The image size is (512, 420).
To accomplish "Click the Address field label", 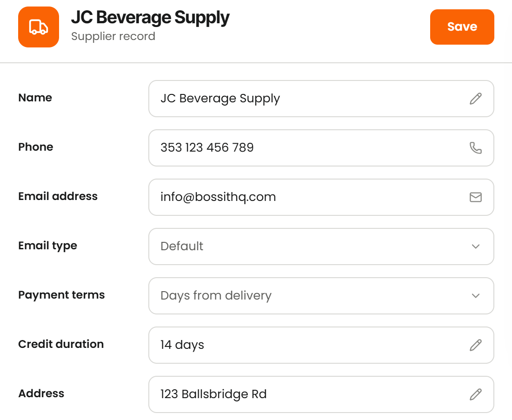I will [41, 393].
